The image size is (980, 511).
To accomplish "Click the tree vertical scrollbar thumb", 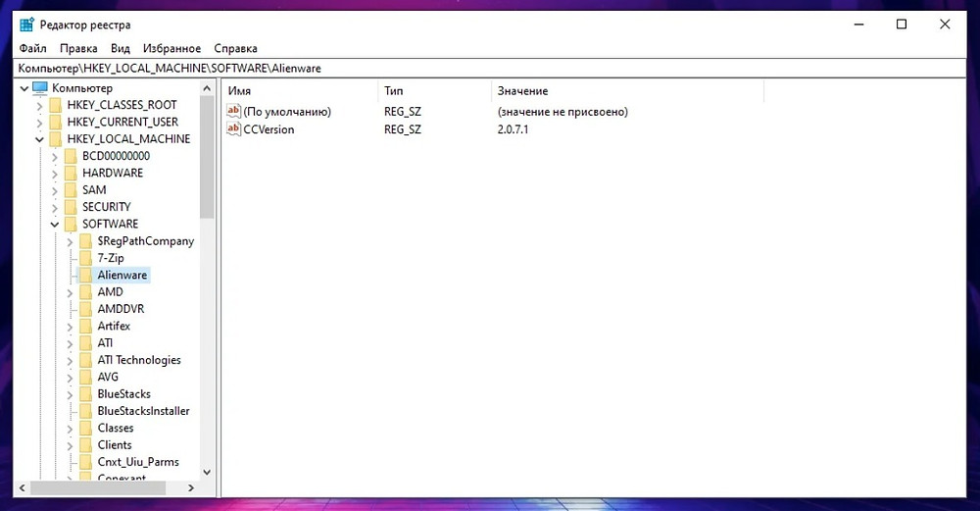I will [x=207, y=157].
